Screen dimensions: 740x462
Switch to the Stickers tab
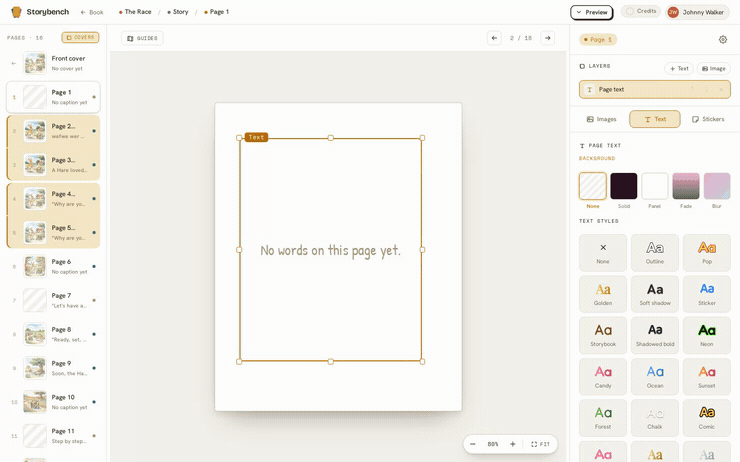[708, 119]
